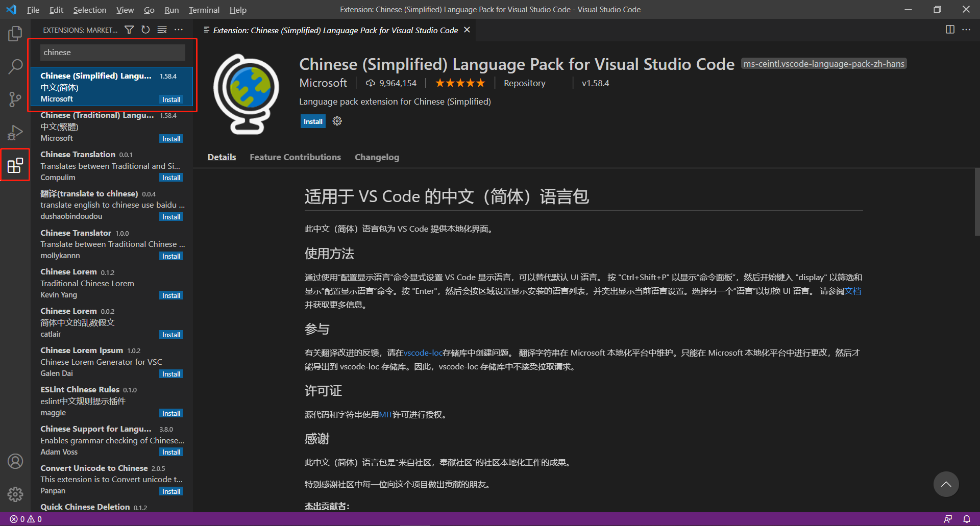Open the gear next to the Install button

[336, 121]
